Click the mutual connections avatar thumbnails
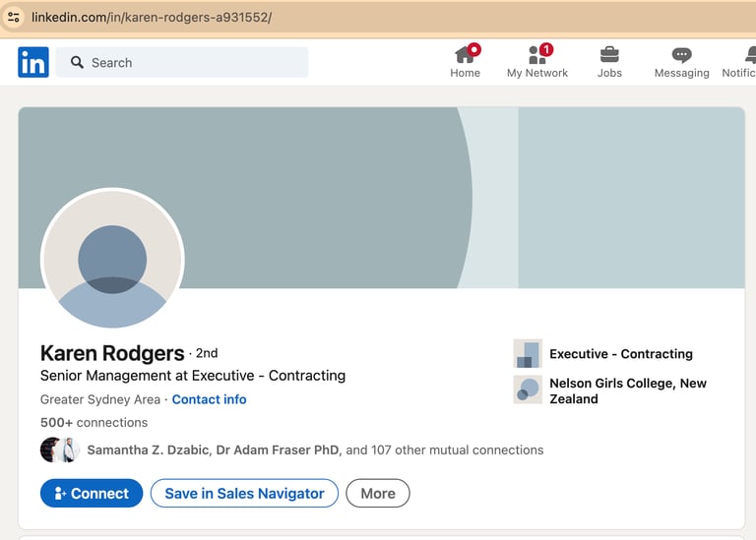Viewport: 756px width, 540px height. [60, 450]
